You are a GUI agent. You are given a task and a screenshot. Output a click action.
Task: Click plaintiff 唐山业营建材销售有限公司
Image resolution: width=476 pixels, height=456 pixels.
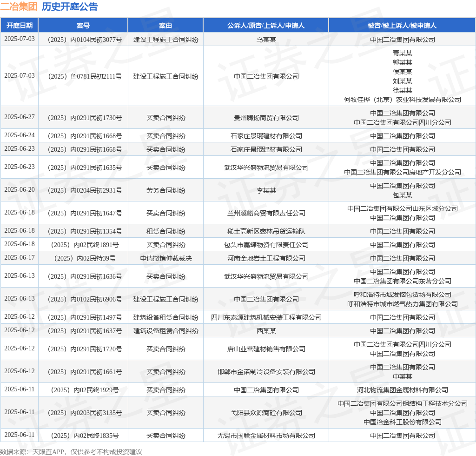click(266, 349)
